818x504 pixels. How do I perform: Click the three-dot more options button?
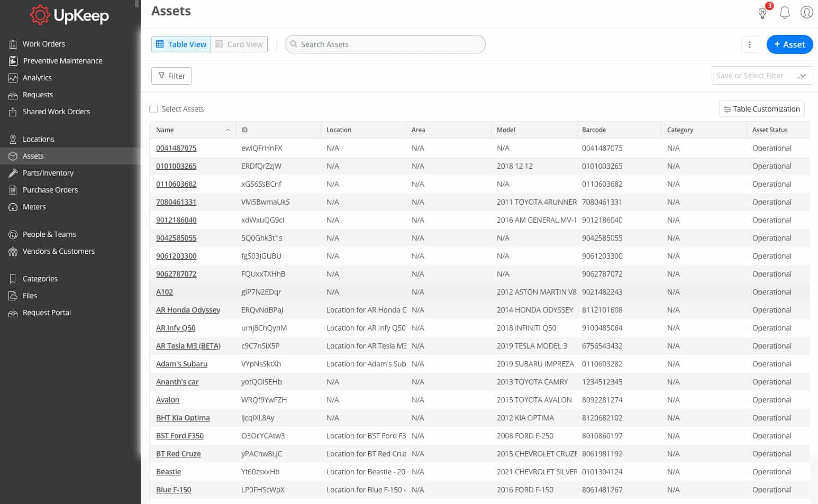[x=749, y=44]
